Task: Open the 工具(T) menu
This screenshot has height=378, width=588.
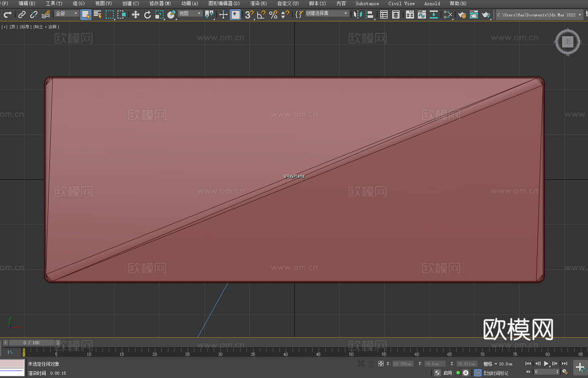Action: (54, 3)
